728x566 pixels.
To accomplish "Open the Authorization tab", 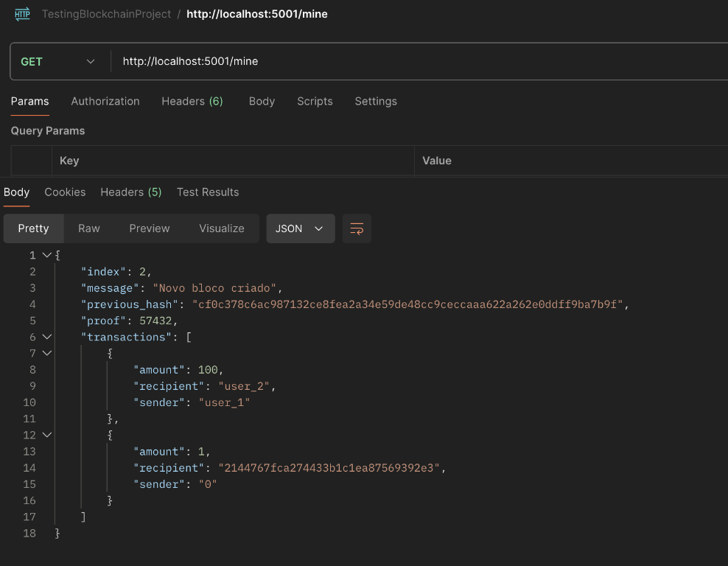I will point(105,101).
